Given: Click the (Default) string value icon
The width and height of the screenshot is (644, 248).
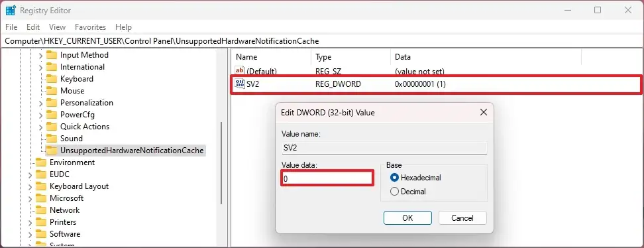Looking at the screenshot, I should pyautogui.click(x=239, y=71).
